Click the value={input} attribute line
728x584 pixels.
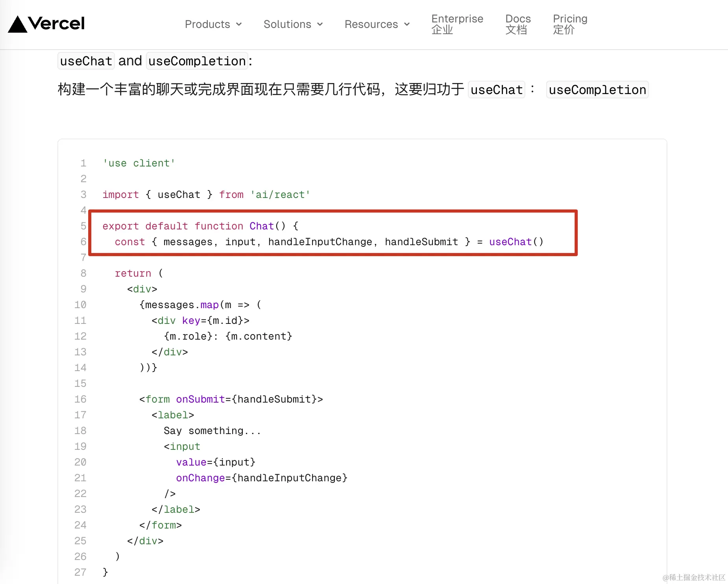coord(216,462)
